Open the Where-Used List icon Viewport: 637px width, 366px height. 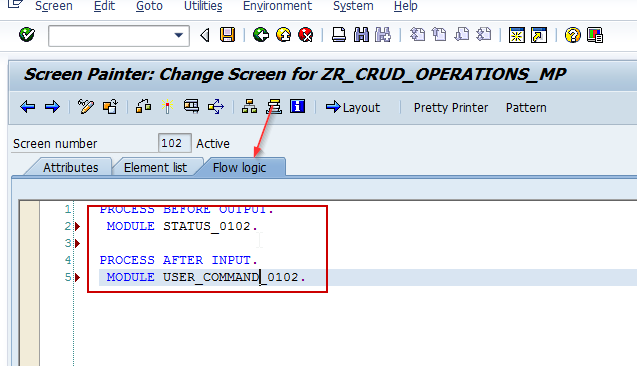click(x=215, y=107)
